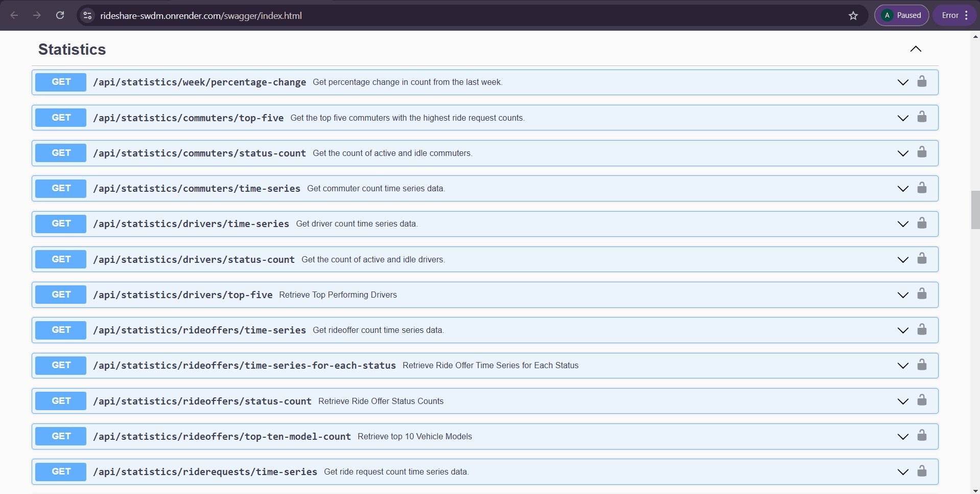Expand drivers/status-count endpoint chevron

click(x=903, y=260)
